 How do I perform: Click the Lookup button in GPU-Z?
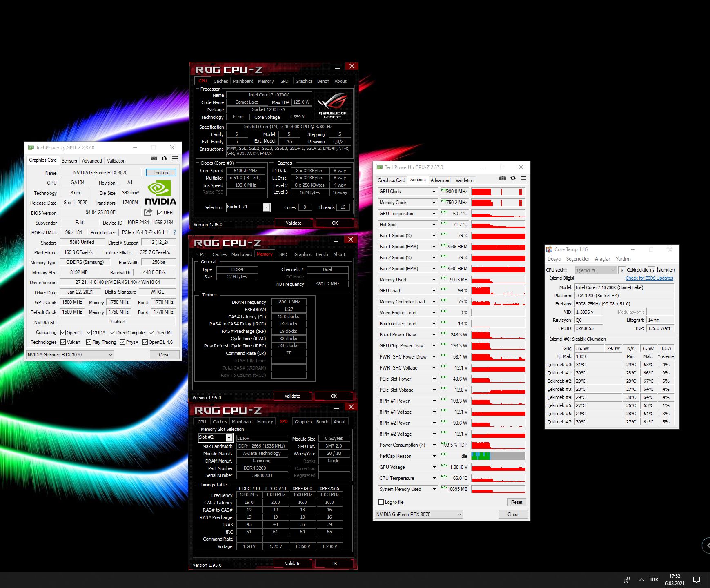161,173
